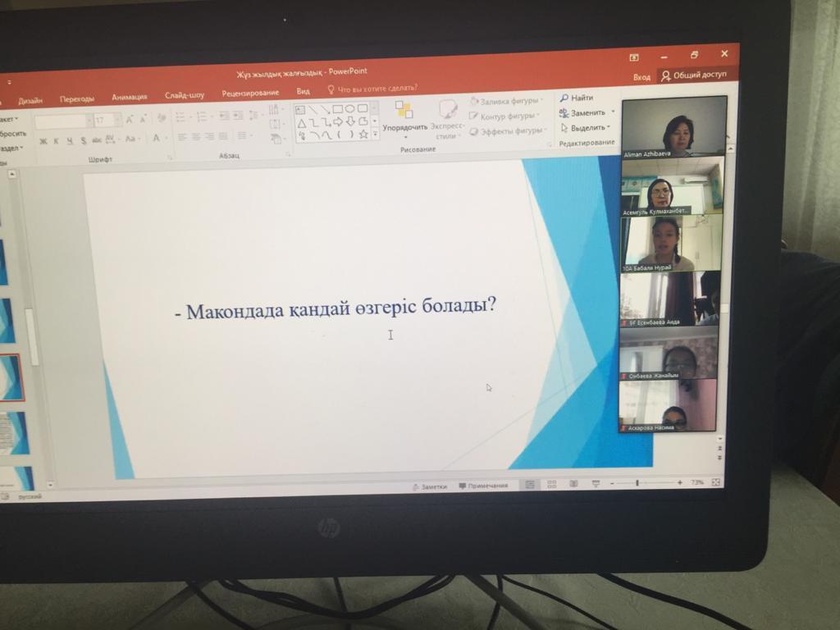Toggle Заметки notes pane
Screen dimensions: 840x630
coord(429,486)
